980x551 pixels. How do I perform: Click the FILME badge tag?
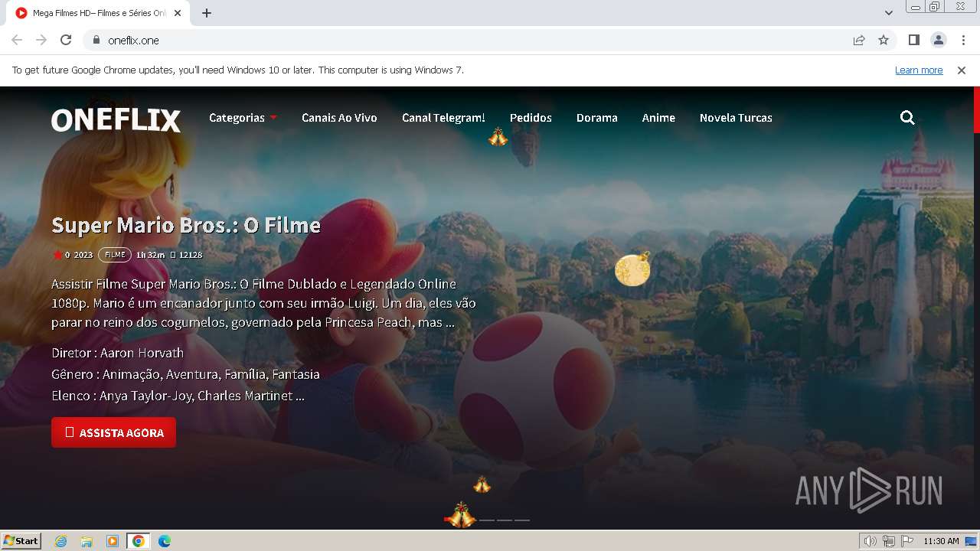[115, 255]
